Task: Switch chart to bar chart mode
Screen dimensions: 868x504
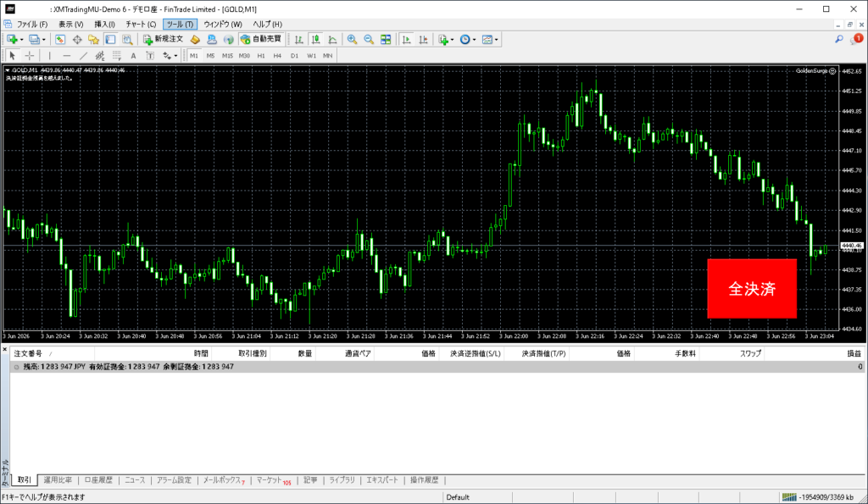Action: tap(299, 39)
